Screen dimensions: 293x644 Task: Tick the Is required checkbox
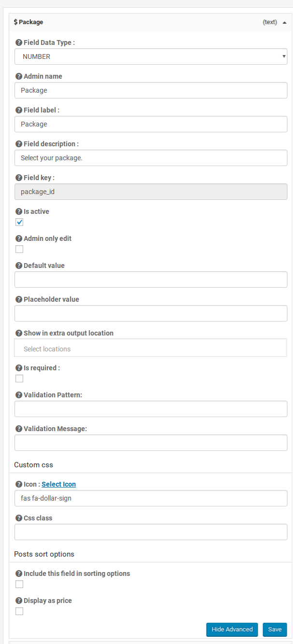[19, 378]
